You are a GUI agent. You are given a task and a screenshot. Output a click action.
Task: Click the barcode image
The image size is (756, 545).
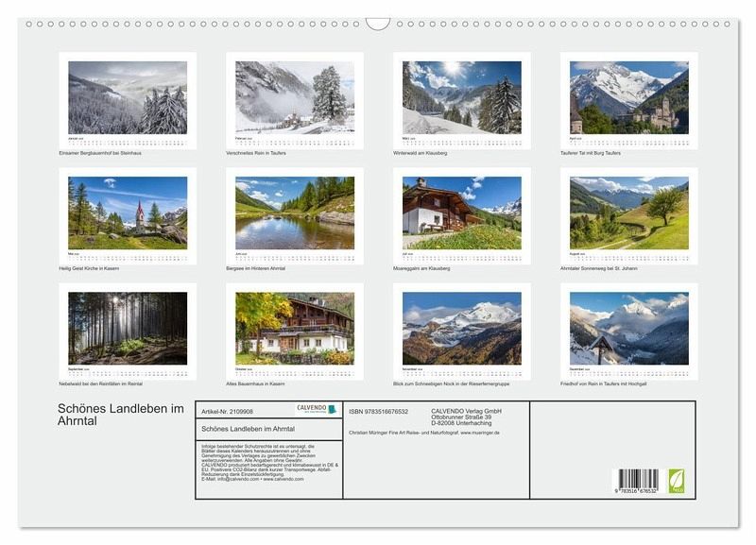[635, 480]
